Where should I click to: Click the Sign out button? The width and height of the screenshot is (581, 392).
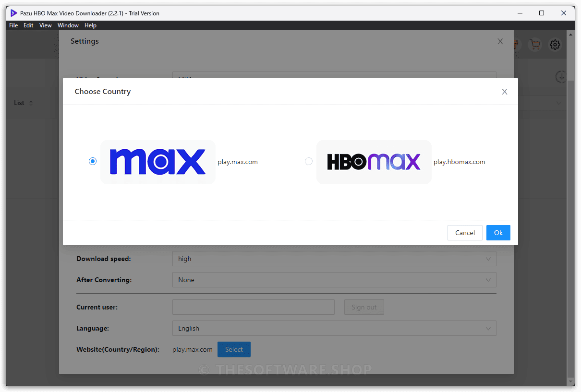(x=364, y=307)
